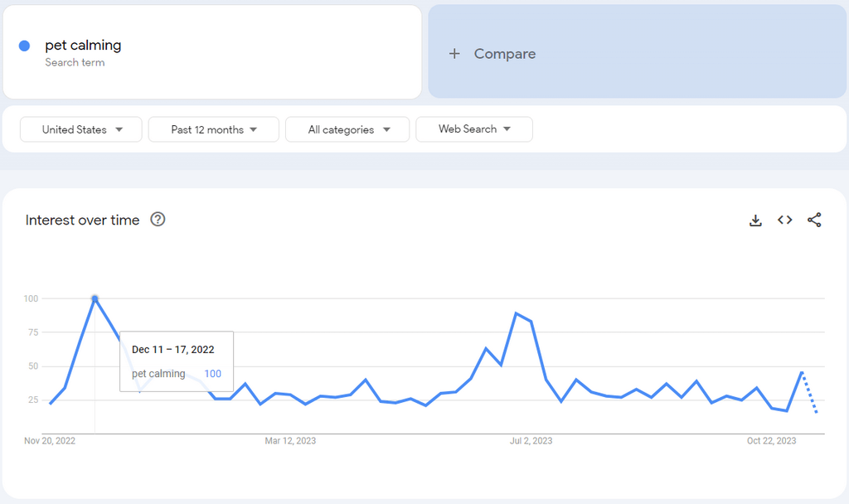The image size is (849, 504).
Task: Click the Oct 22, 2023 axis label
Action: tap(772, 441)
